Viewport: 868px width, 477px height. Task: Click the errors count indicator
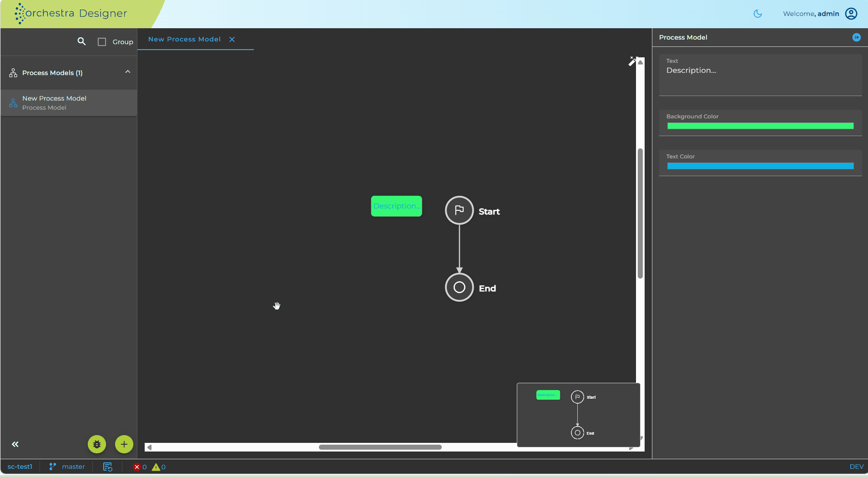click(140, 467)
